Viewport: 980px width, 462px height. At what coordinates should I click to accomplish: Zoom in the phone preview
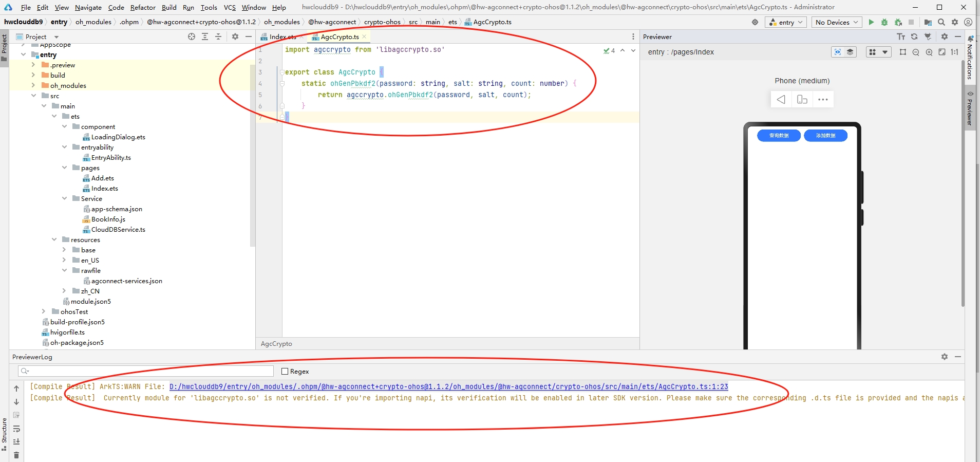click(929, 52)
